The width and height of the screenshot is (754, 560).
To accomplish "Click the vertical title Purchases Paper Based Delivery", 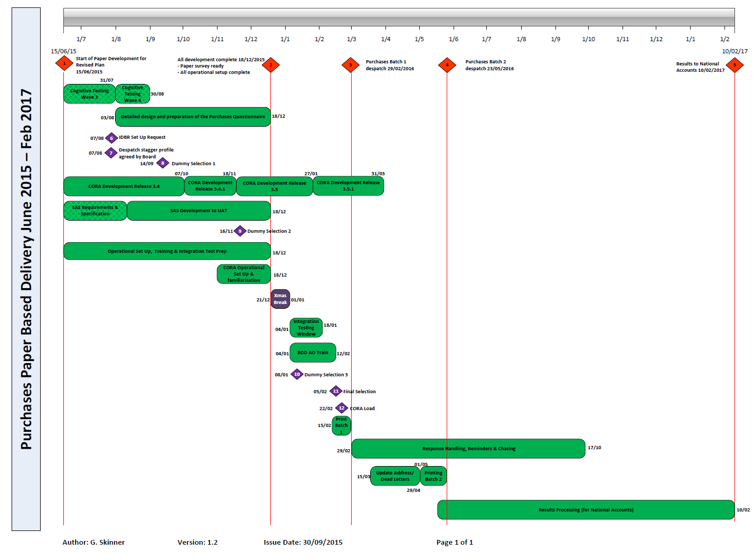I will [26, 269].
